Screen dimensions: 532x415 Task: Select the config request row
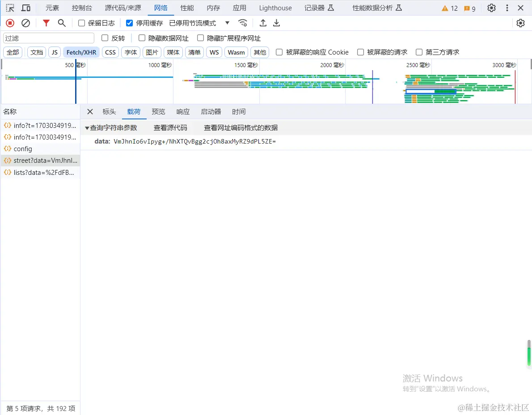coord(40,149)
